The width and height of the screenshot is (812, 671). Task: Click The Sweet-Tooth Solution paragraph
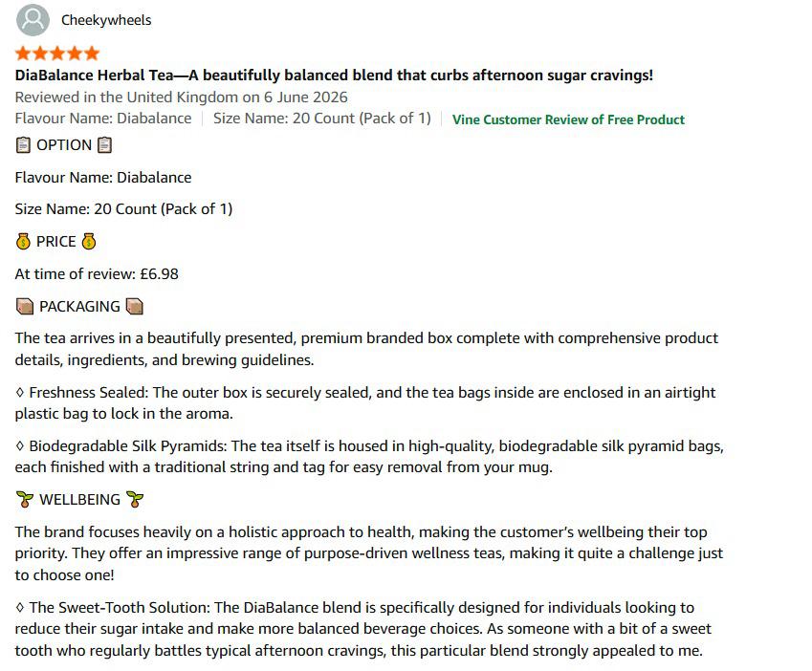[x=363, y=629]
